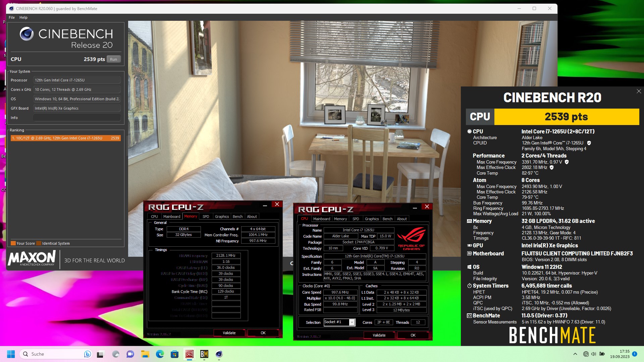This screenshot has width=644, height=362.
Task: Click the BenchMate BM taskbar icon
Action: 204,354
